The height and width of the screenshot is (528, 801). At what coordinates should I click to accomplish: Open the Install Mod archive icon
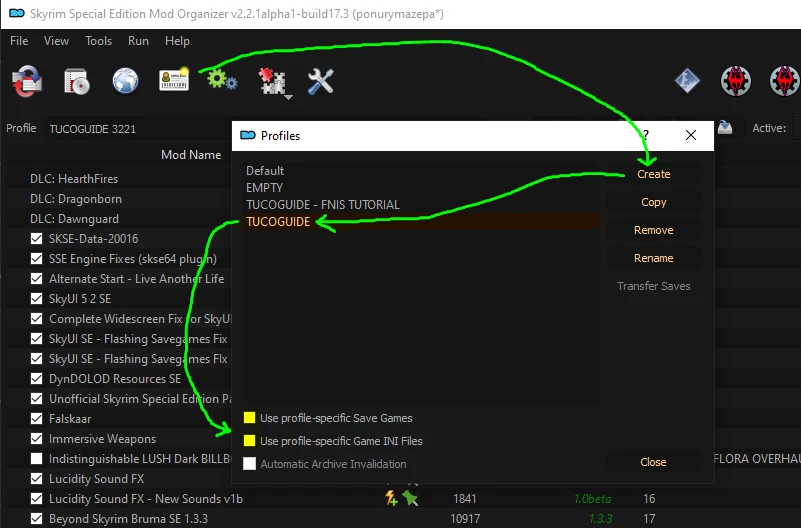click(x=77, y=81)
